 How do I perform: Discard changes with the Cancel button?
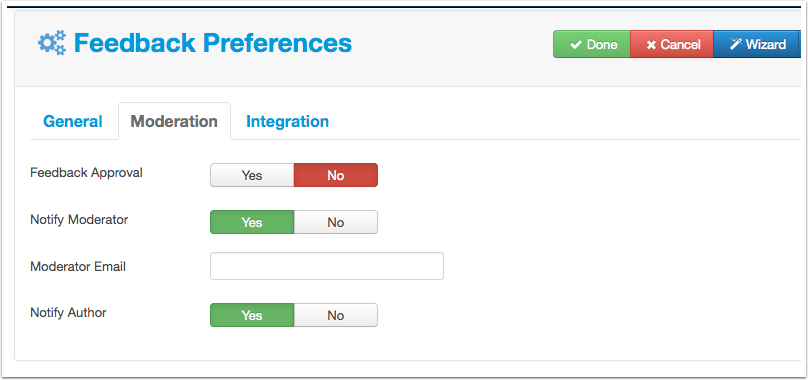672,44
